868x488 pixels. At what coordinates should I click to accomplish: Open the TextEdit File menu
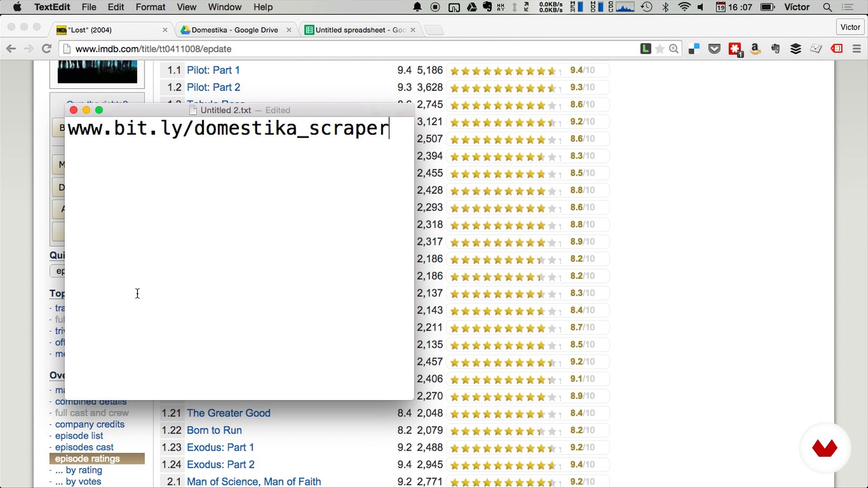(x=89, y=7)
